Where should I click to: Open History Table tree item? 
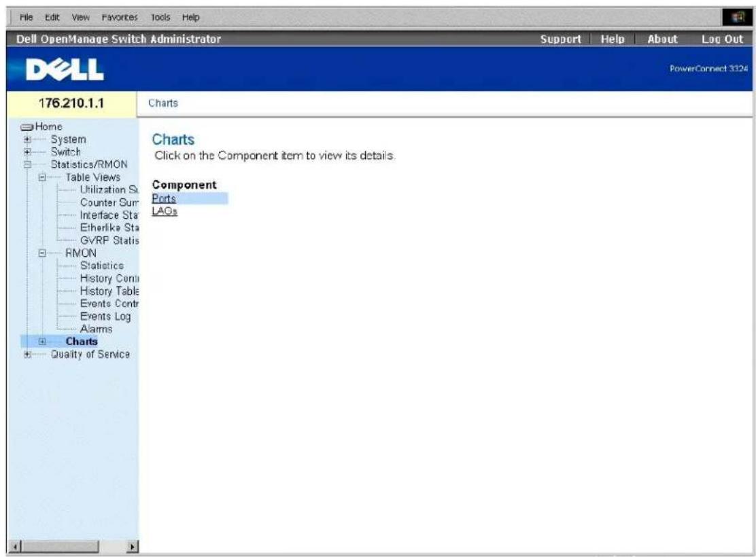click(109, 291)
